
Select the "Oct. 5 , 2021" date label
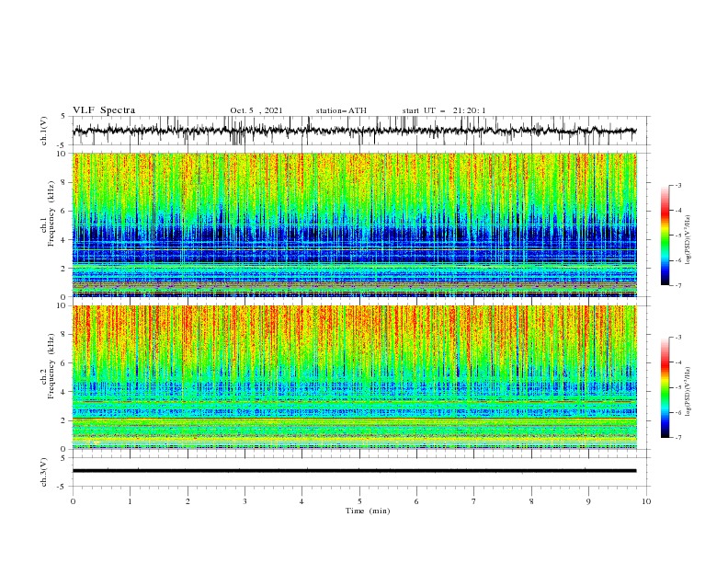click(256, 110)
